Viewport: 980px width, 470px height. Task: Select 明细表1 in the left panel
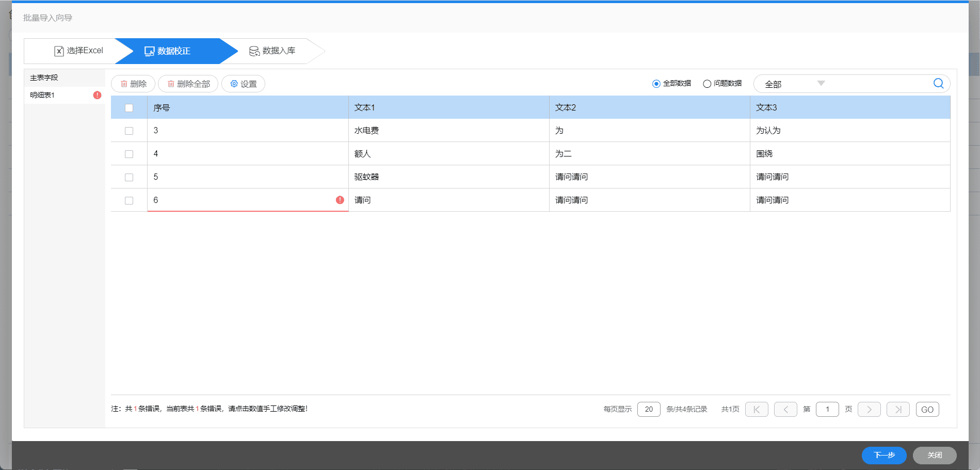(x=65, y=95)
